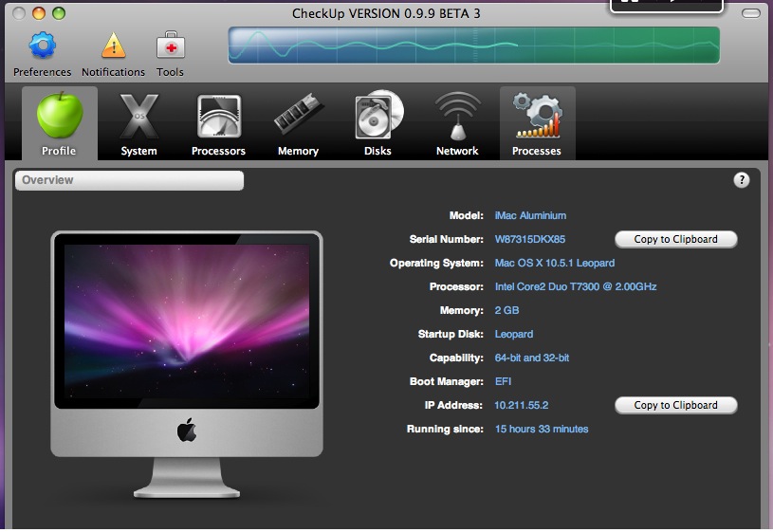Click the model value iMac Aluminium
Screen dimensions: 773x532
(x=530, y=215)
